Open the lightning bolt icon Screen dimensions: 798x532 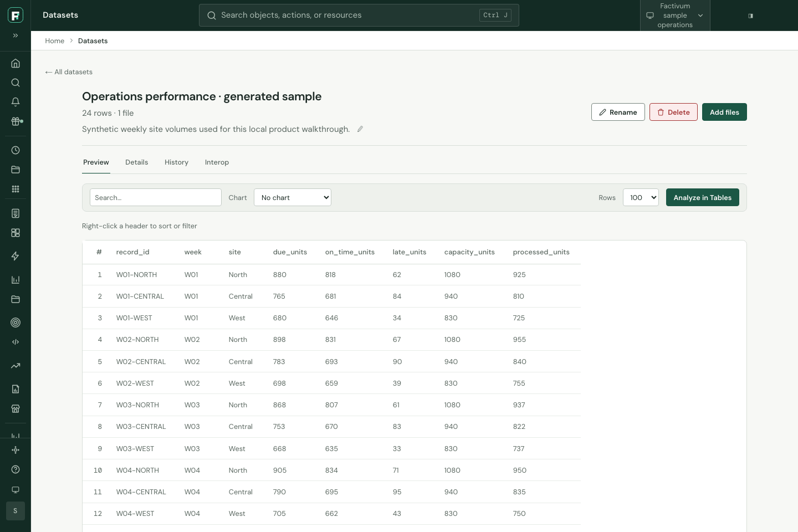pyautogui.click(x=16, y=256)
